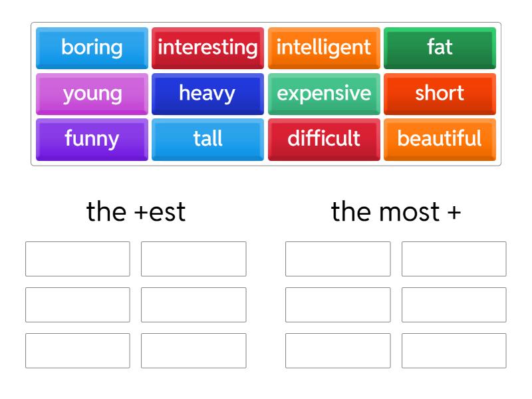Select the 'expensive' word tile

324,94
